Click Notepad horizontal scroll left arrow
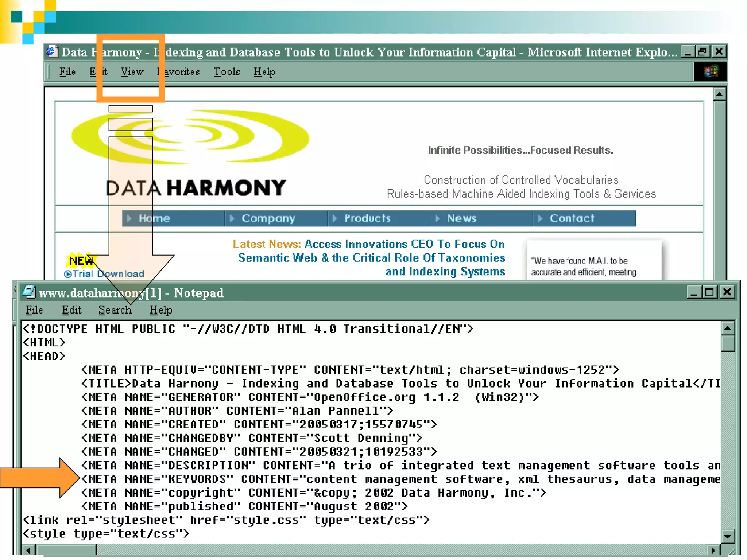The width and height of the screenshot is (747, 560). point(28,550)
